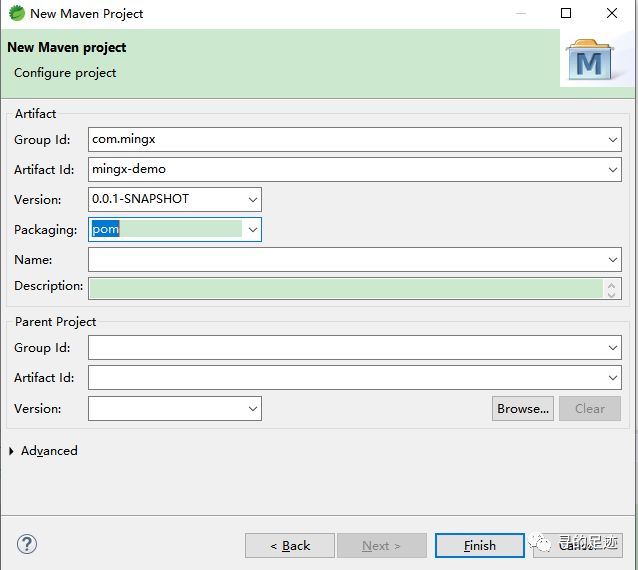Click the Packaging field showing pom
The height and width of the screenshot is (570, 638).
(175, 229)
